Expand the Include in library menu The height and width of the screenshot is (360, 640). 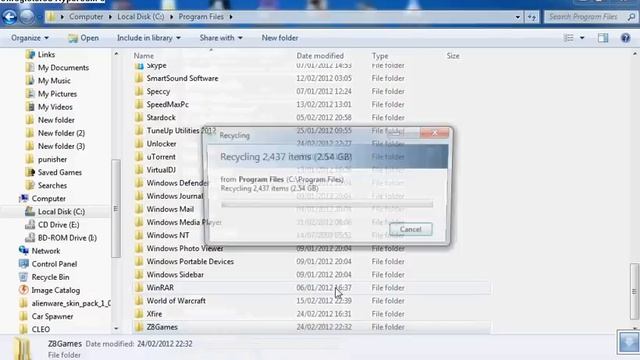[x=149, y=38]
